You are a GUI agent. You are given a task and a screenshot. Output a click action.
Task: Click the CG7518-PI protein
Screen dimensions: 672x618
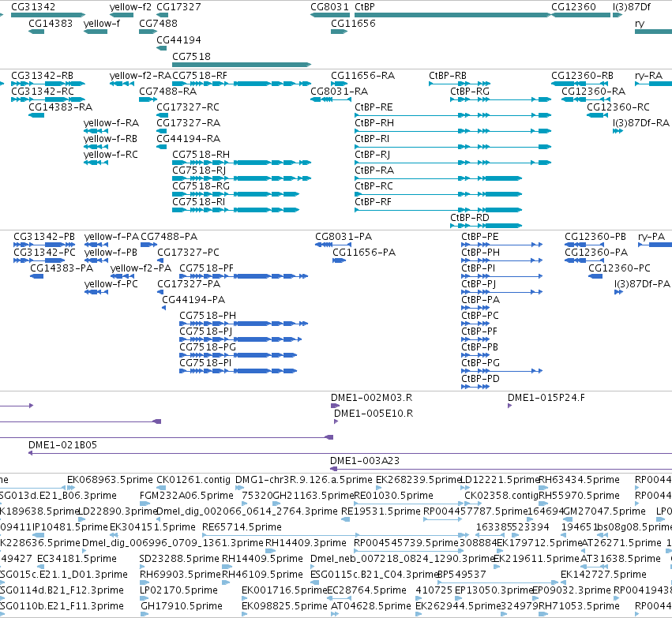(x=238, y=371)
